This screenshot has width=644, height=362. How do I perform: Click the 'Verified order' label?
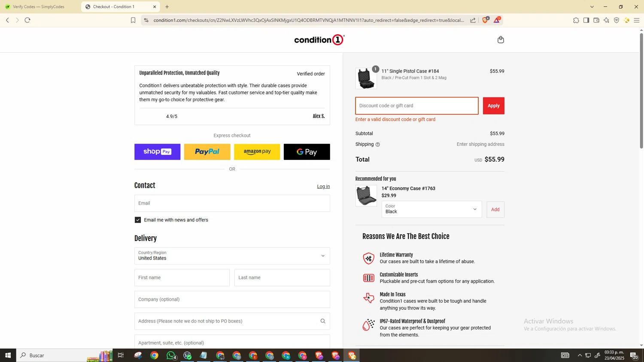311,74
